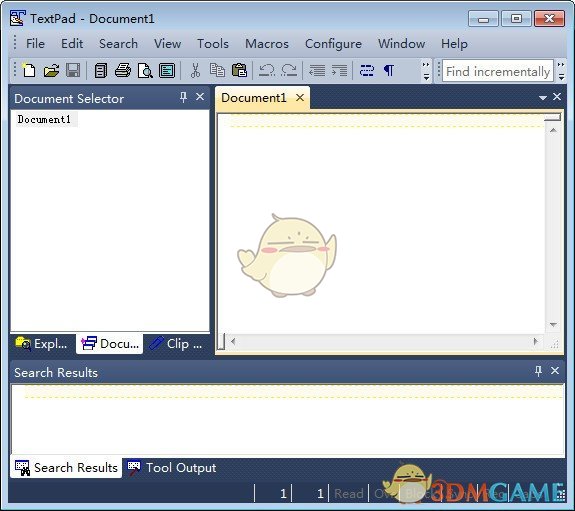Open the Configure menu
Viewport: 575px width, 511px height.
click(333, 44)
